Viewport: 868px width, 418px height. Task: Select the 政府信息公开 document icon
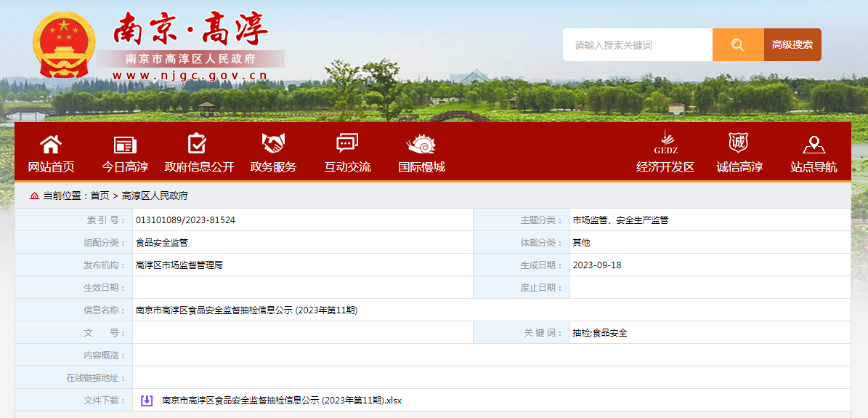[x=198, y=144]
